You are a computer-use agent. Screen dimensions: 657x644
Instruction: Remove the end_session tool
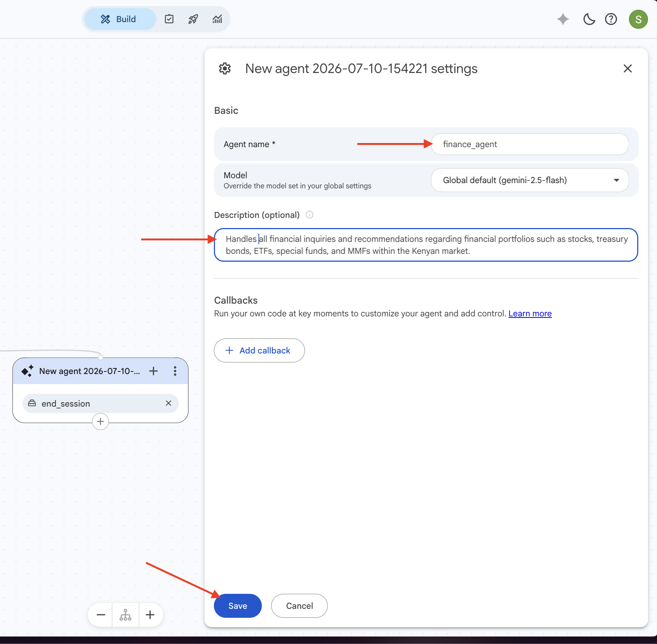tap(169, 403)
